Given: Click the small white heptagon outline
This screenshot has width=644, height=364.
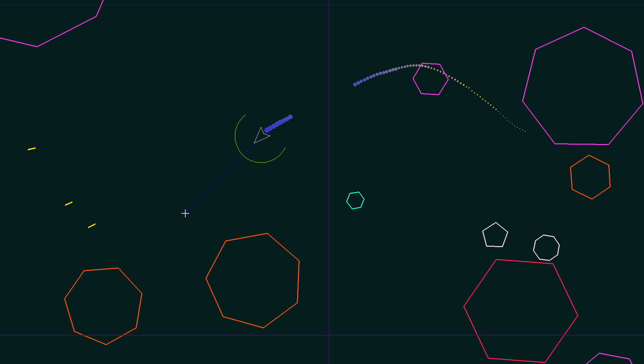Looking at the screenshot, I should click(x=546, y=248).
